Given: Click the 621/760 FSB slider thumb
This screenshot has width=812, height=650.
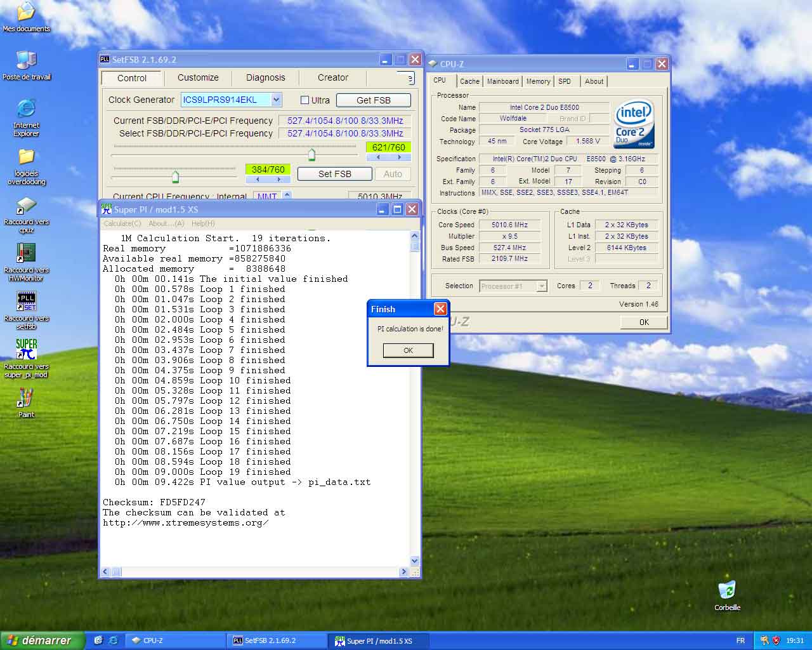Looking at the screenshot, I should pos(311,154).
